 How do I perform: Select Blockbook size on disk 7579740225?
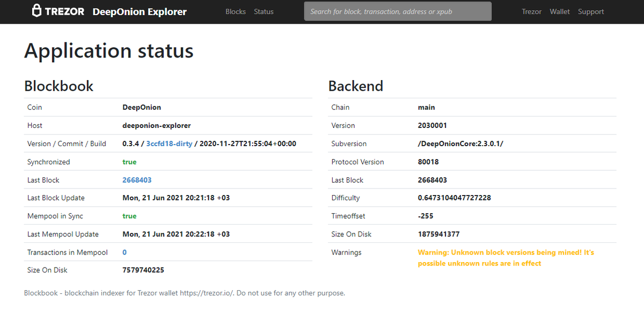tap(143, 270)
